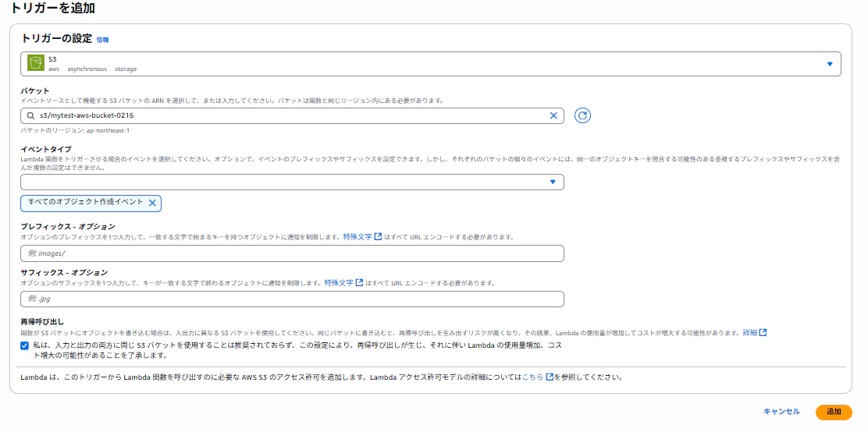Click the バケットのリージョン: ap-northeast-1 text
The height and width of the screenshot is (432, 868).
click(x=75, y=131)
